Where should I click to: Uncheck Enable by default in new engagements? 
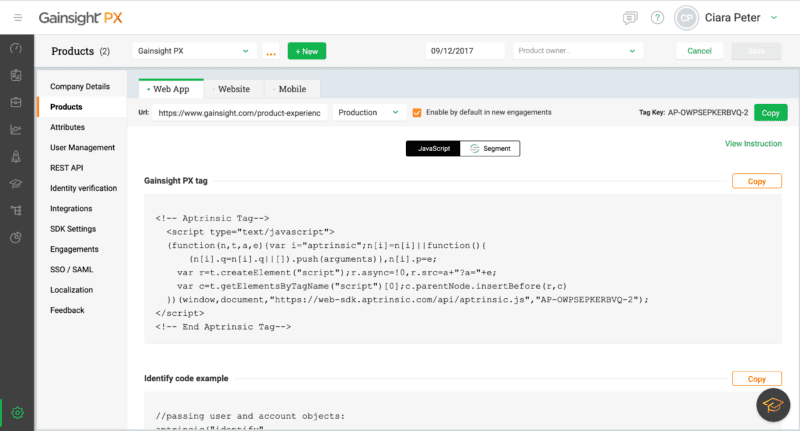417,112
